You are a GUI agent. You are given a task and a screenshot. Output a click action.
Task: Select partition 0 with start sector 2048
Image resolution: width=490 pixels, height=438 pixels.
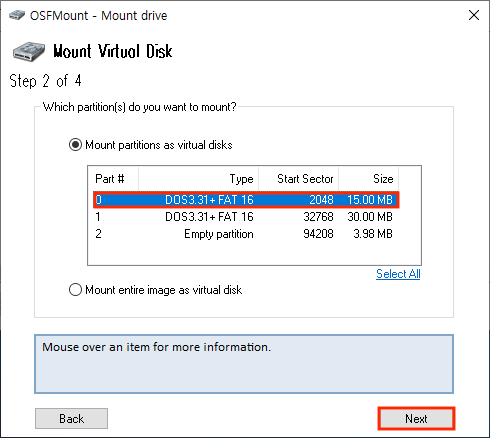point(246,200)
